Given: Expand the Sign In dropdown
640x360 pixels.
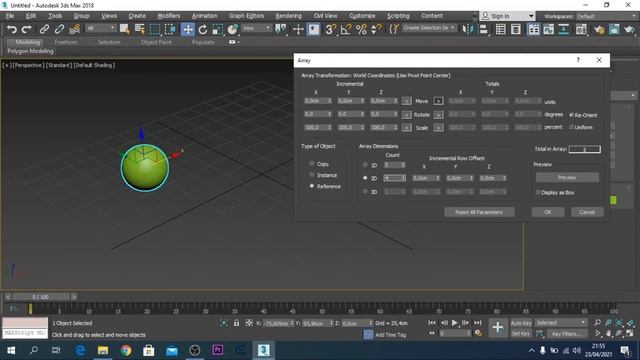Looking at the screenshot, I should coord(531,16).
